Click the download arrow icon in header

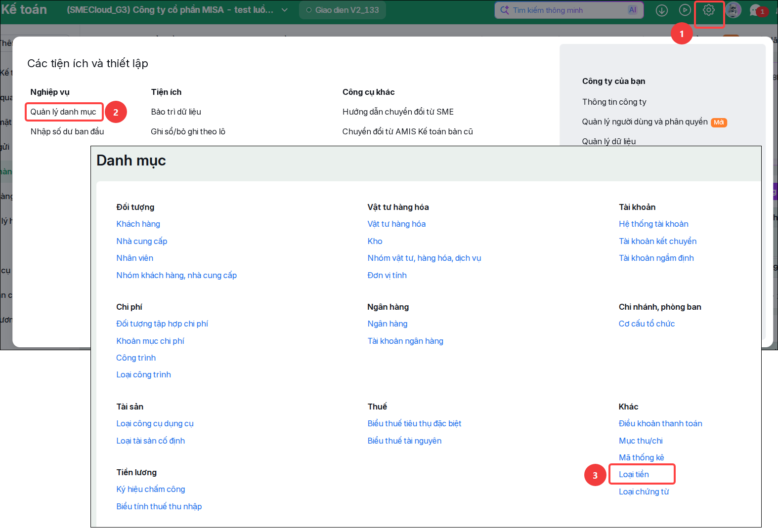point(662,10)
